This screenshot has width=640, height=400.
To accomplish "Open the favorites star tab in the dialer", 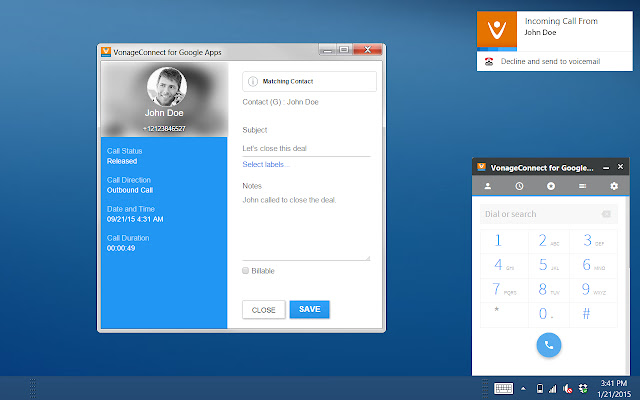I will point(551,186).
